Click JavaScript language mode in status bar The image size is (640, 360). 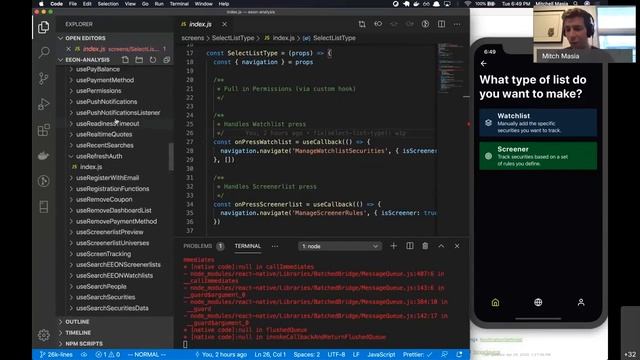(381, 354)
